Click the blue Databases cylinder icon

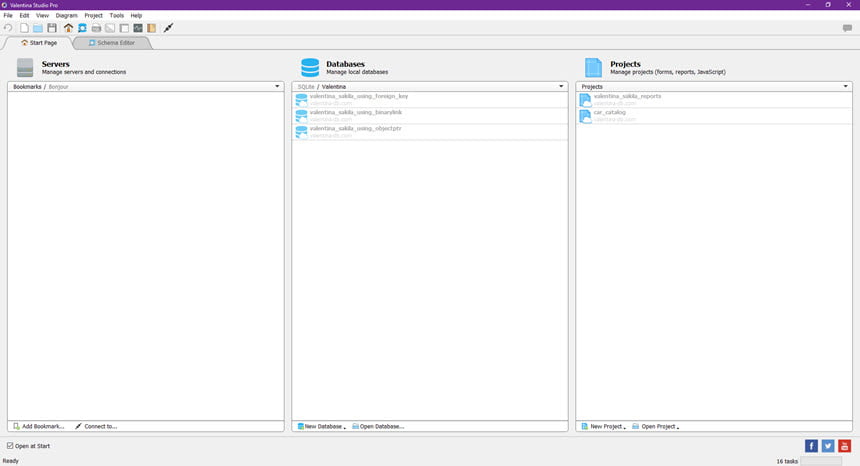[x=310, y=67]
